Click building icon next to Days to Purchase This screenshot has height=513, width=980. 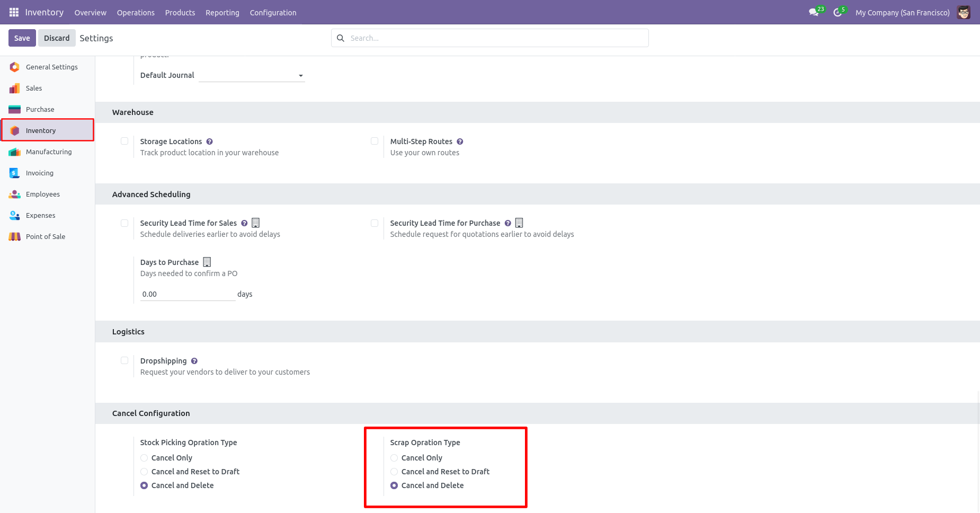coord(207,262)
